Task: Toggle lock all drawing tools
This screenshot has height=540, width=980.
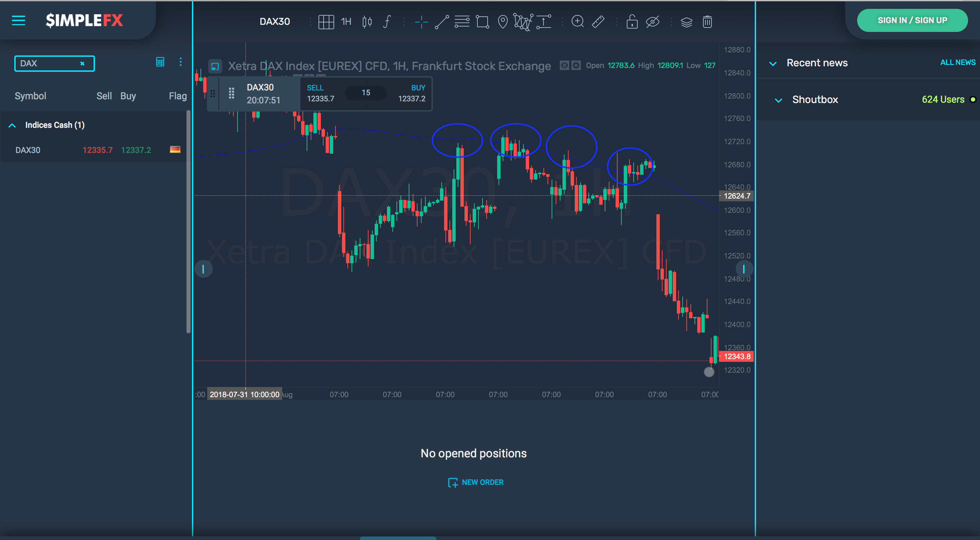Action: point(632,22)
